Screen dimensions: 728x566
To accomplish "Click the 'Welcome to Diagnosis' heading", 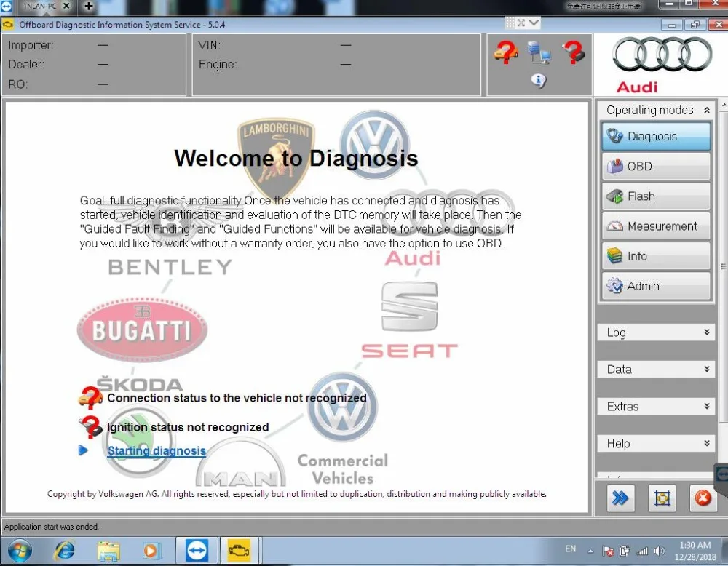I will click(x=296, y=158).
